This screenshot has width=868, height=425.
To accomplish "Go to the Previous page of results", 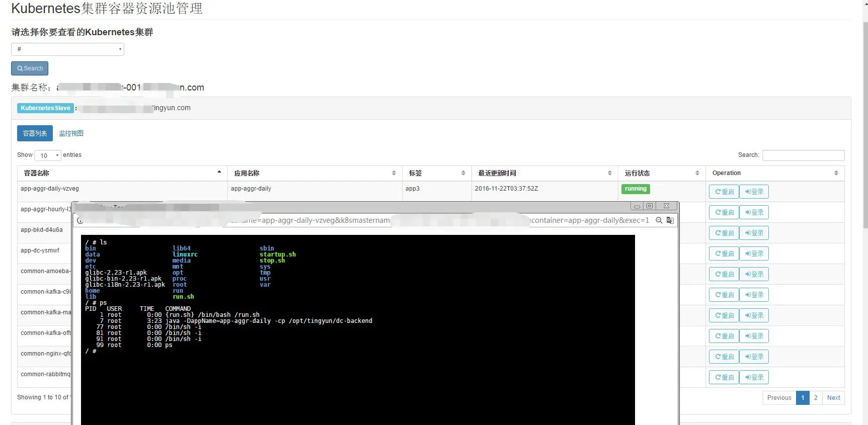I will coord(779,398).
